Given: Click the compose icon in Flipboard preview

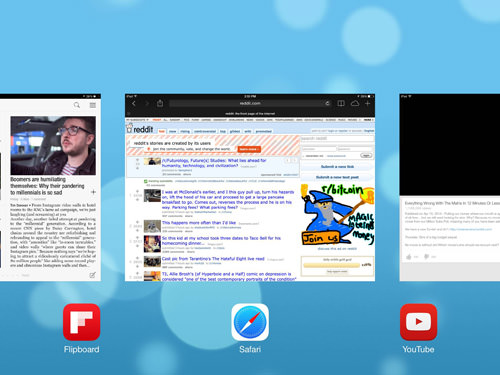Looking at the screenshot, I should tap(92, 275).
